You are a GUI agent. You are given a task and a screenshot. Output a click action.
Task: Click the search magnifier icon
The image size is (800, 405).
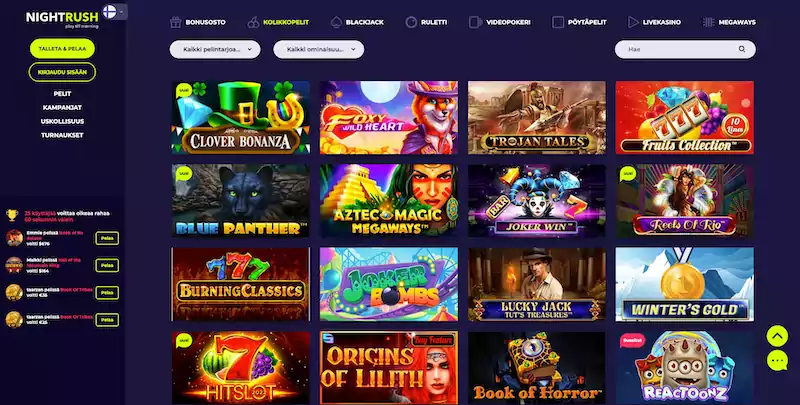[x=742, y=49]
